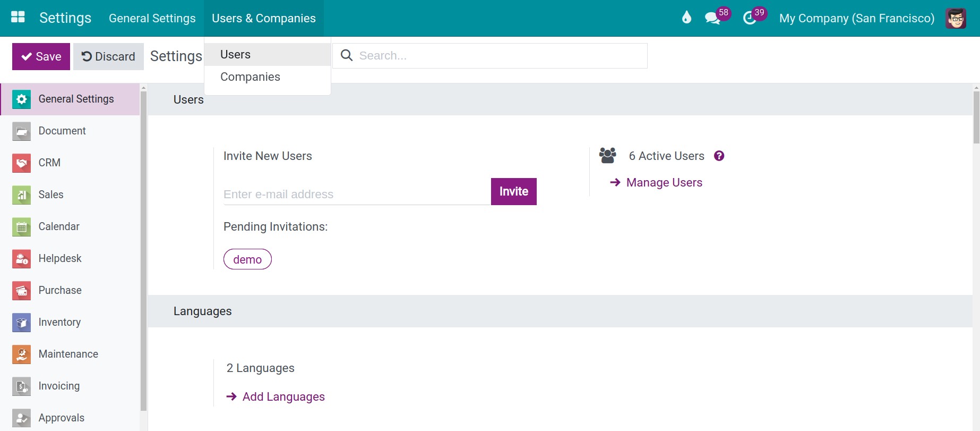Select Users from the dropdown menu

point(268,55)
